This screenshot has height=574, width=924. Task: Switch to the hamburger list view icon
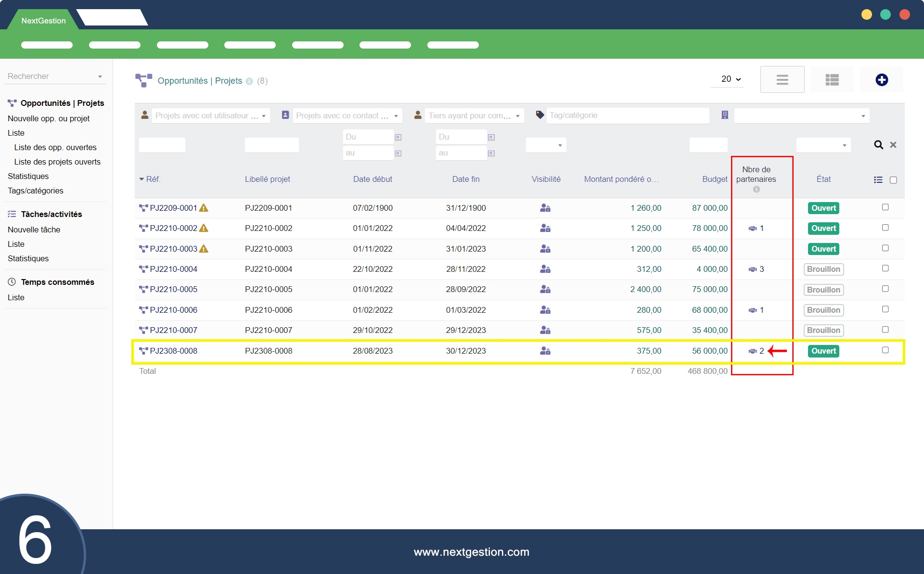click(x=782, y=80)
